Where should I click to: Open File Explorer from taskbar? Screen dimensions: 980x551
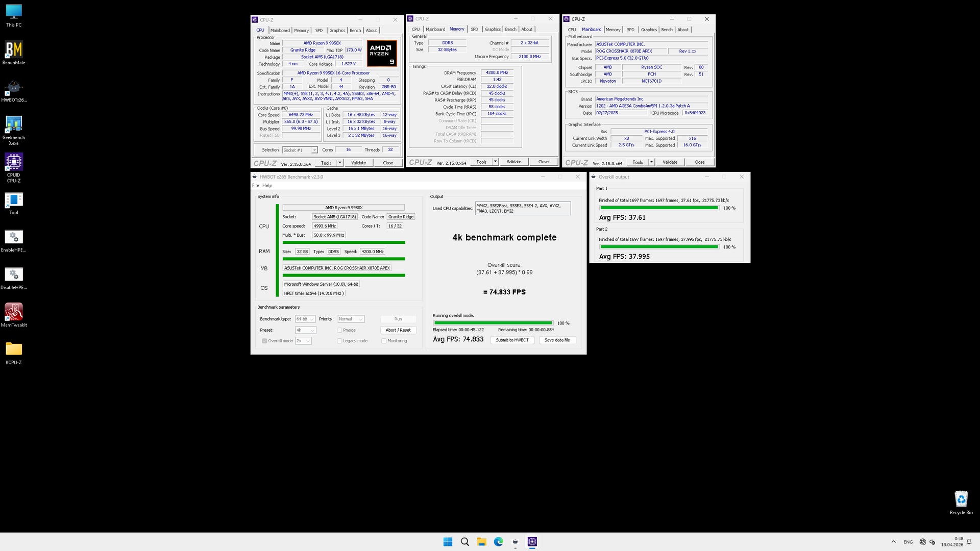click(x=481, y=542)
